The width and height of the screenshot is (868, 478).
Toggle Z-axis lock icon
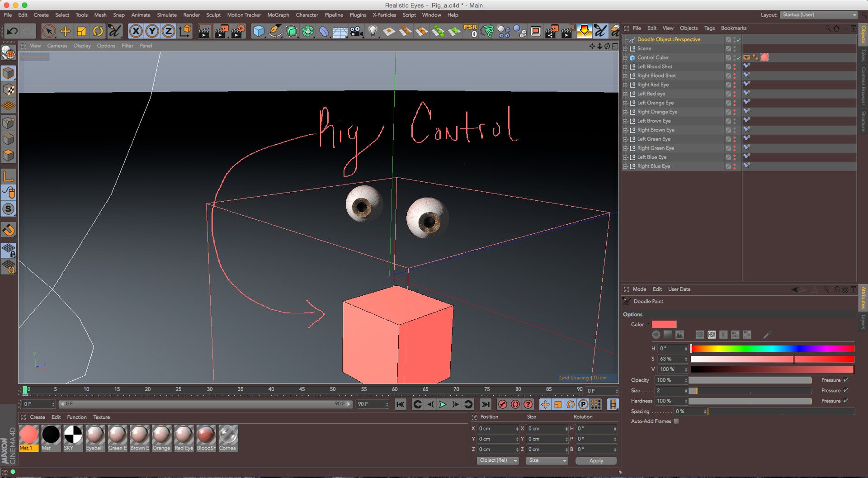pyautogui.click(x=169, y=31)
